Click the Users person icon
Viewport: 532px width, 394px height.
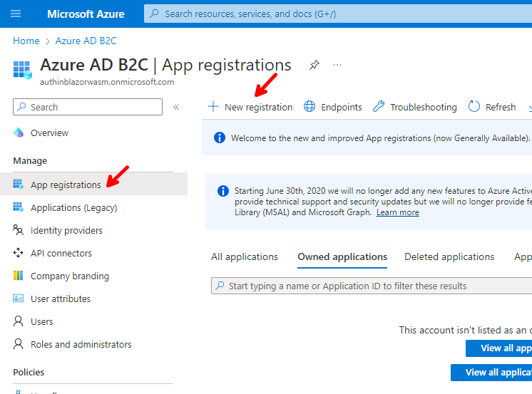pos(18,321)
